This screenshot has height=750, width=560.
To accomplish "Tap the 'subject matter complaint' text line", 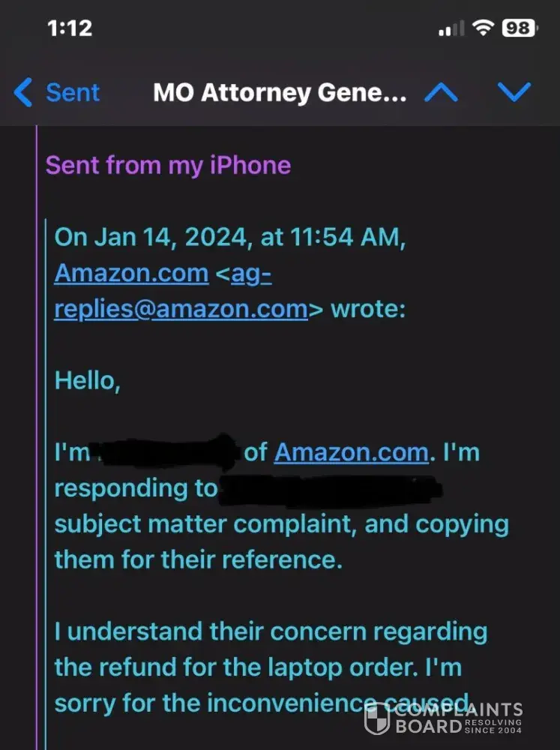I will click(281, 523).
